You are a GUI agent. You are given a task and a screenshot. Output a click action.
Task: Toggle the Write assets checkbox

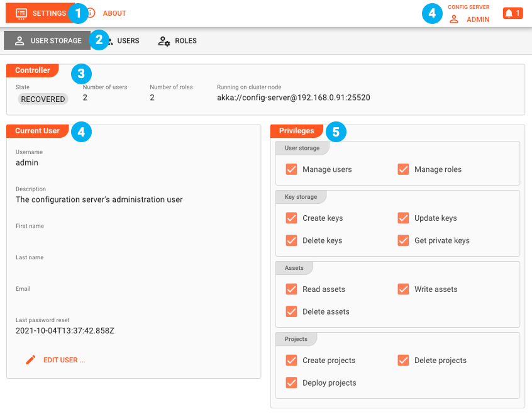pos(403,289)
